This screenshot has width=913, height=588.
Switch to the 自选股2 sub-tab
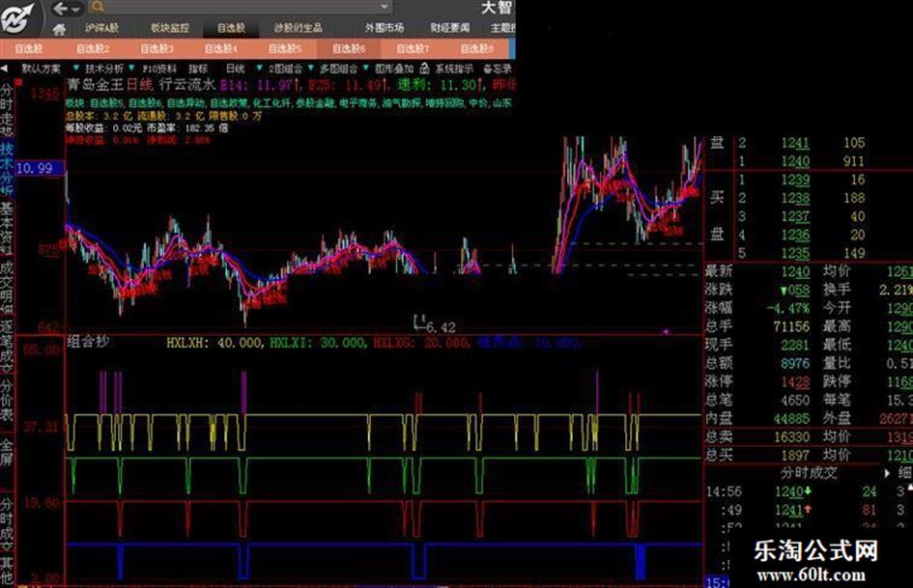click(x=93, y=49)
